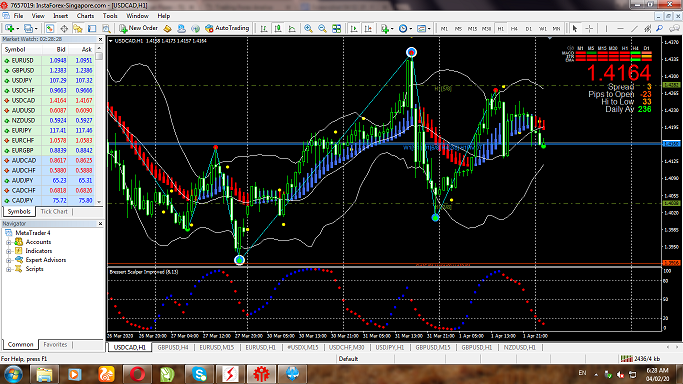Click the Zoom Out magnifier icon
Viewport: 683px width, 384px height.
click(322, 28)
